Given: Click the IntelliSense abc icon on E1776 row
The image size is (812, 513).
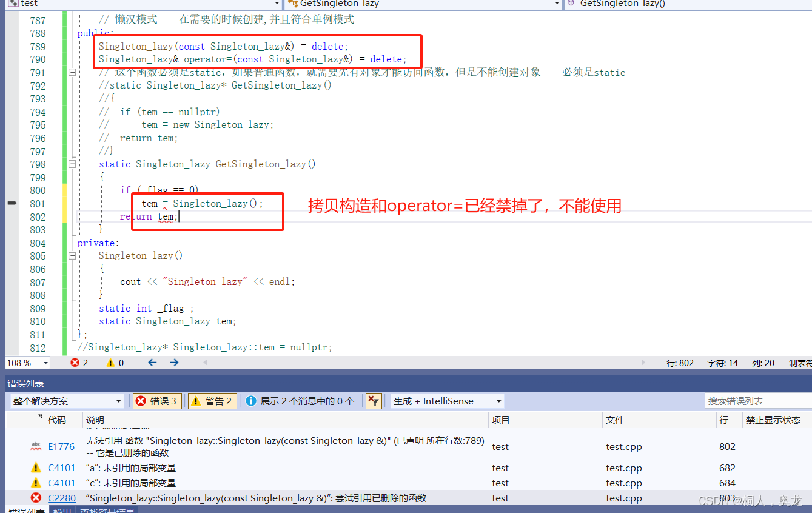Looking at the screenshot, I should coord(36,446).
